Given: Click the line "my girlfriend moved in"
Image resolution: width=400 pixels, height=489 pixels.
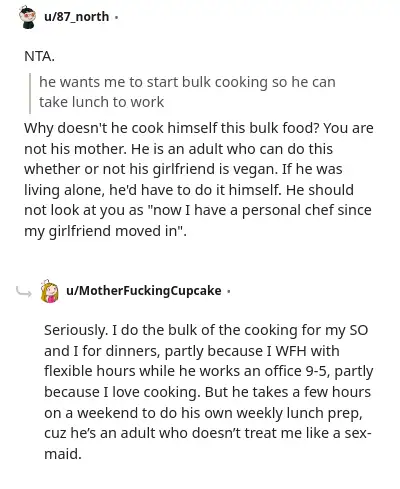Looking at the screenshot, I should point(105,231).
